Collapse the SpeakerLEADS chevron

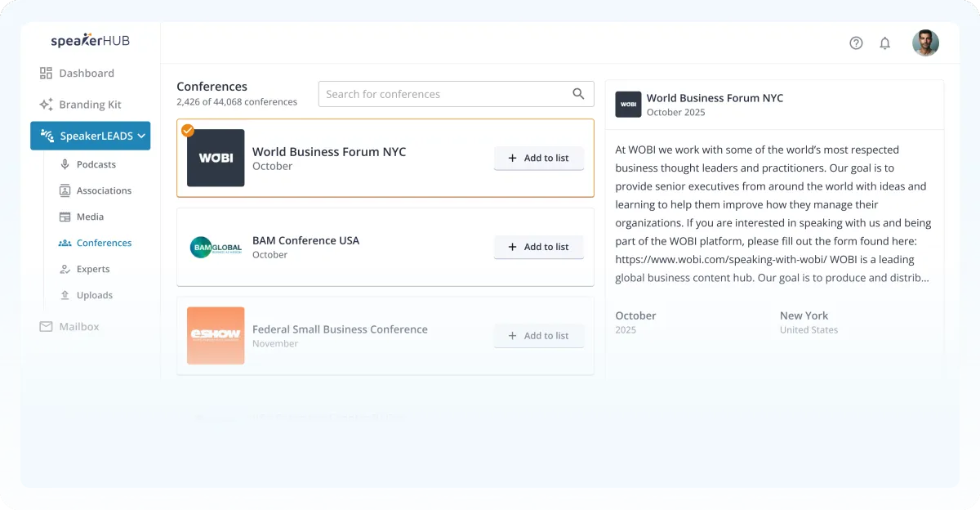click(x=142, y=136)
